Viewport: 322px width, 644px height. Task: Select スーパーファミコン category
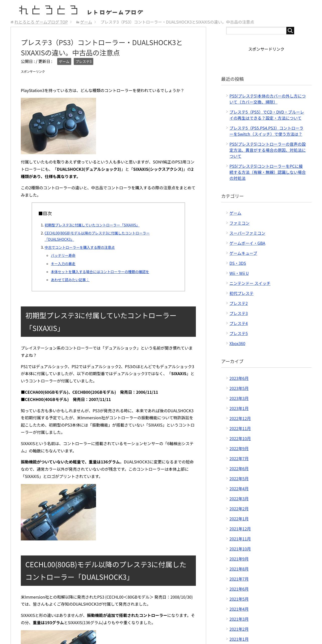pyautogui.click(x=247, y=233)
